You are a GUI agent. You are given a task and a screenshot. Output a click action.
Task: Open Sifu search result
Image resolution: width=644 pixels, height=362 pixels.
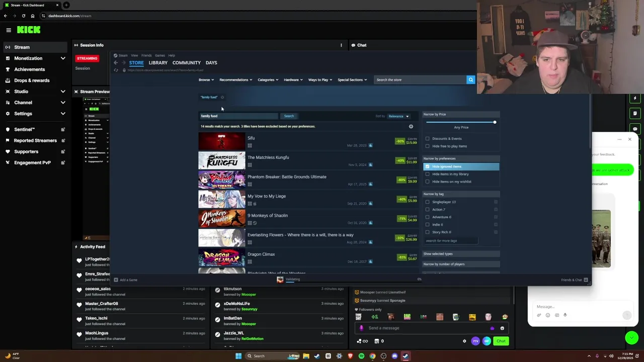(x=308, y=141)
